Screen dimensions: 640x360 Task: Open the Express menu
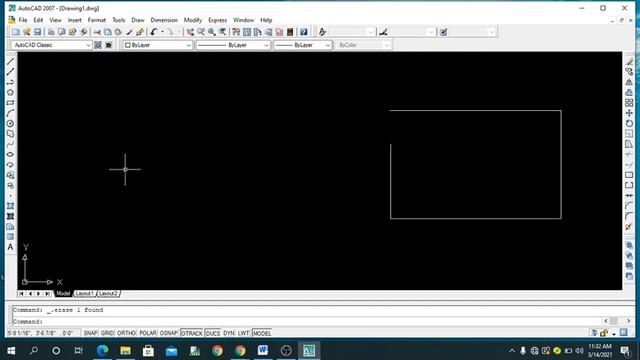tap(217, 20)
